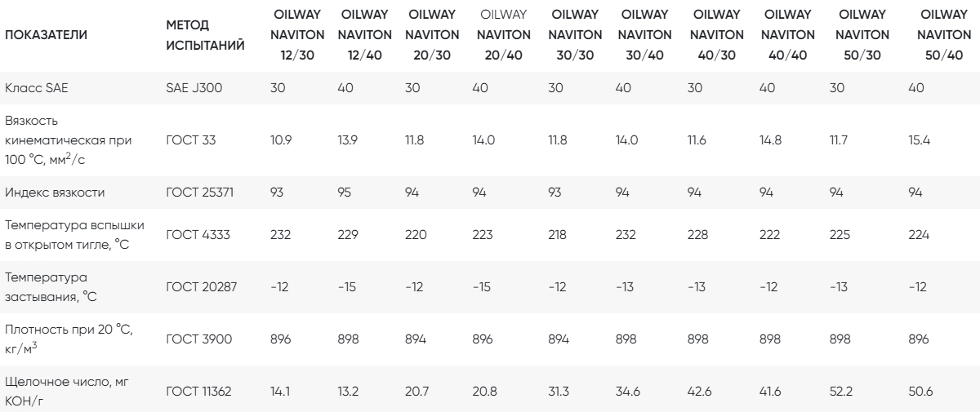The image size is (980, 412).
Task: Click the ПОКАЗАТЕЛИ column header
Action: [x=46, y=35]
